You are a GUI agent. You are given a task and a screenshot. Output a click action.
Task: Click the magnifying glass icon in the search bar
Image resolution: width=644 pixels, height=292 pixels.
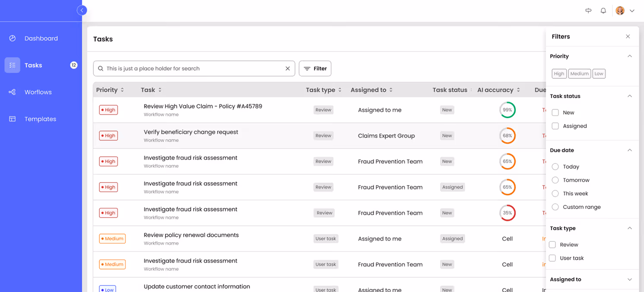(101, 68)
